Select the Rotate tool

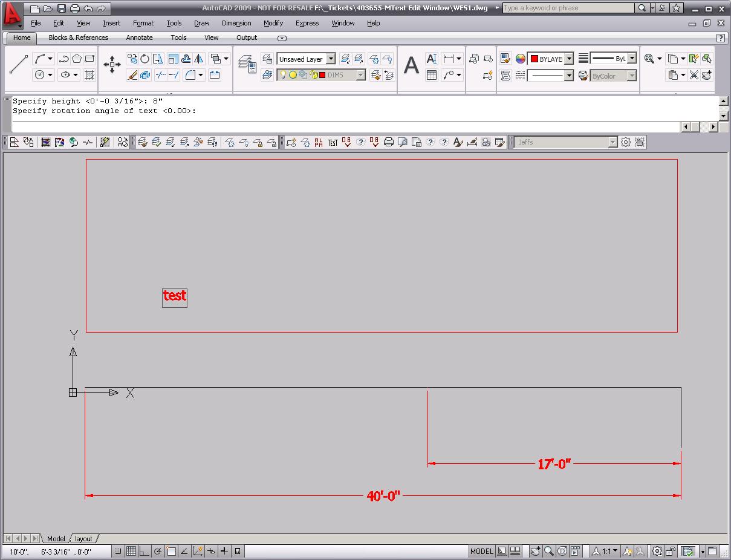click(x=145, y=59)
